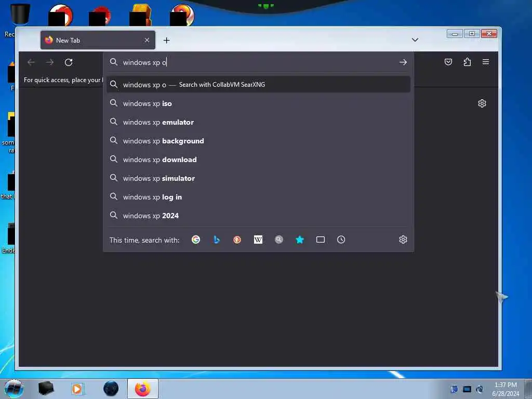Select suggestion windows xp 2024
532x399 pixels.
(x=258, y=216)
